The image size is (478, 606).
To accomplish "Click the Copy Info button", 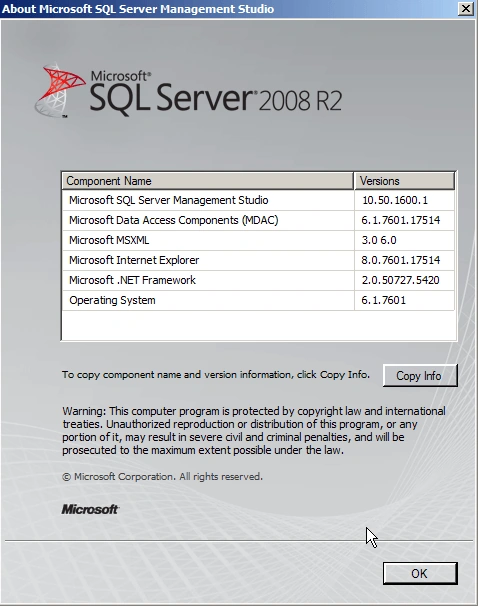I will pos(420,375).
